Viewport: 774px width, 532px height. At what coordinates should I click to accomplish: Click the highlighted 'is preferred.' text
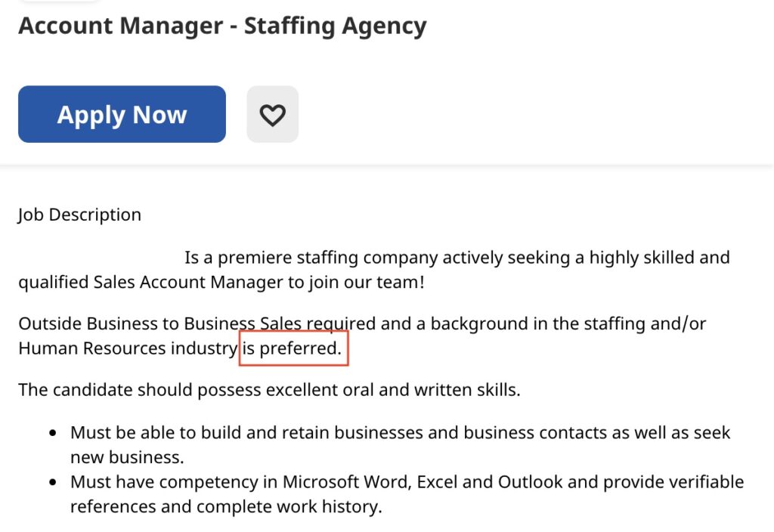tap(293, 348)
